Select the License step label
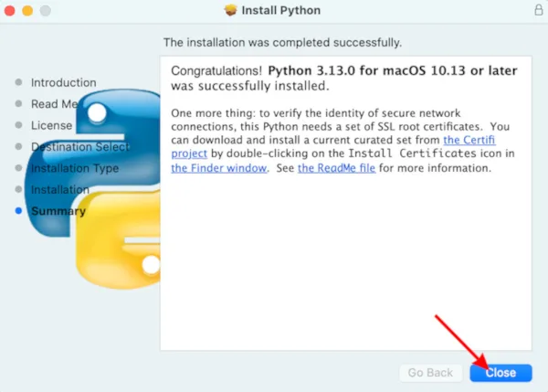 pos(51,125)
